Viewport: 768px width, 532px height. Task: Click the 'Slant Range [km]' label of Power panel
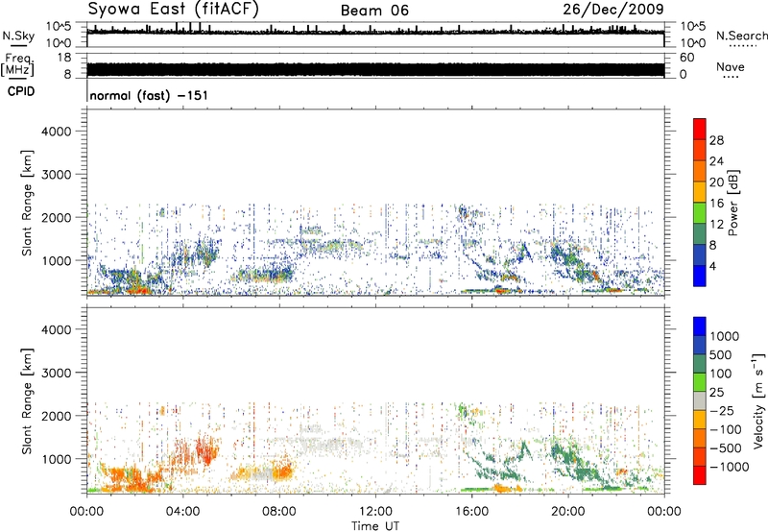tap(28, 203)
